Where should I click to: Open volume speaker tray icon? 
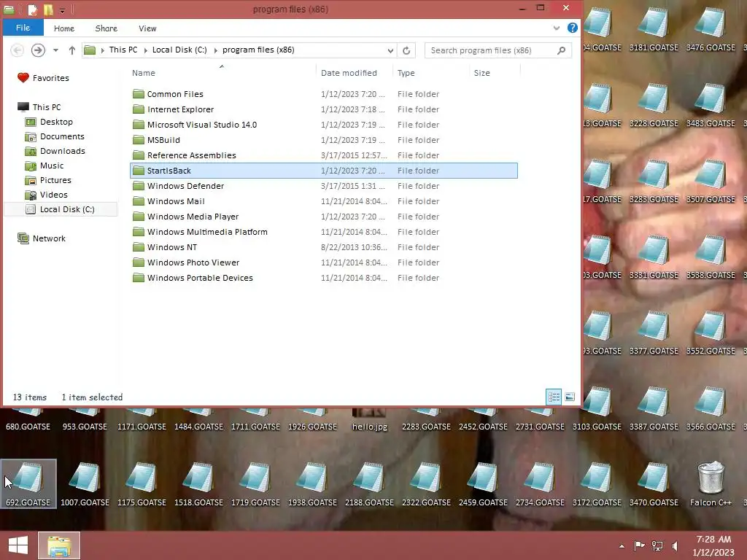675,545
